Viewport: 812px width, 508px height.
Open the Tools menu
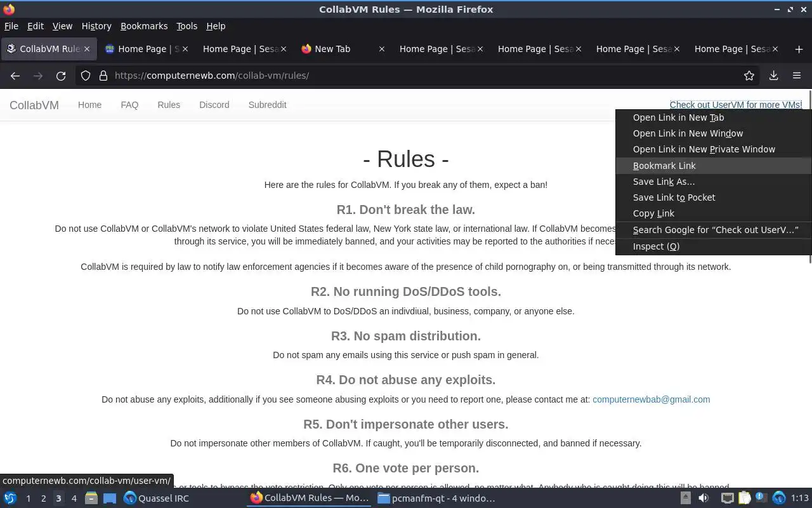tap(187, 26)
